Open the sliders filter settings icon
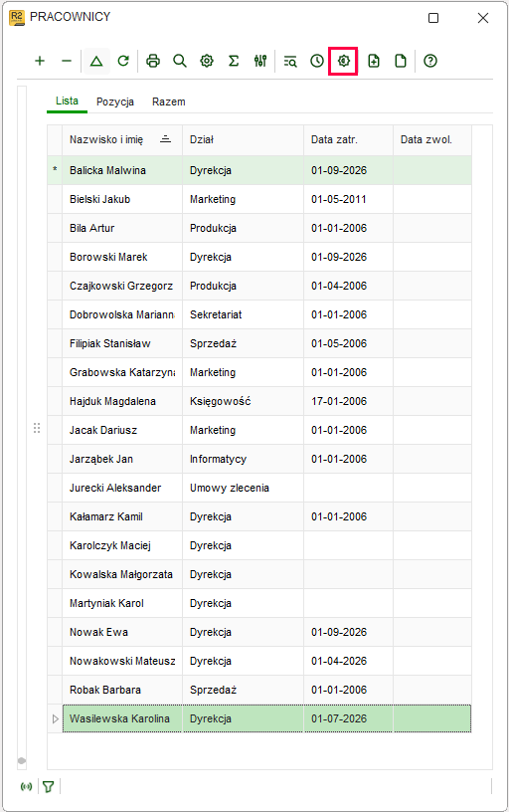This screenshot has width=509, height=812. (x=260, y=61)
